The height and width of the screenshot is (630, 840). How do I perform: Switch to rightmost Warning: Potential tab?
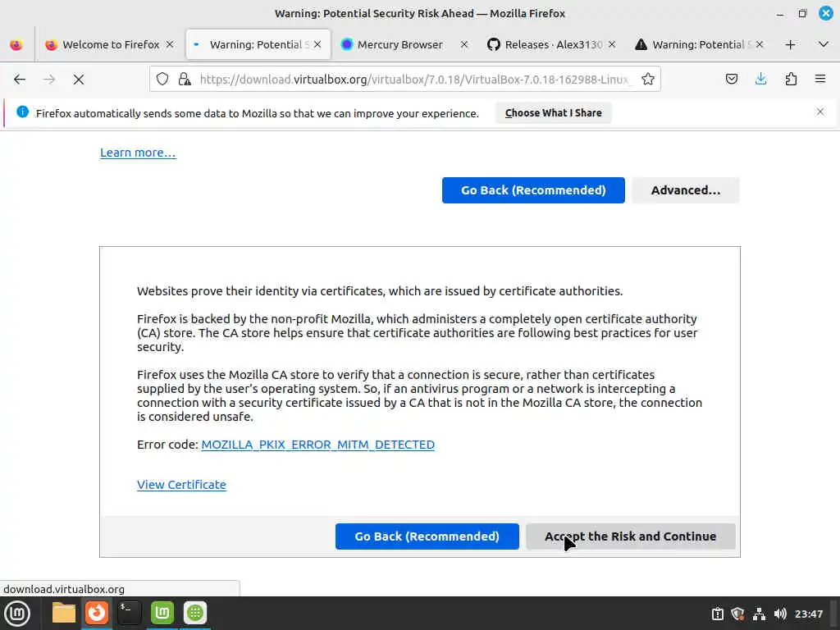click(x=700, y=44)
